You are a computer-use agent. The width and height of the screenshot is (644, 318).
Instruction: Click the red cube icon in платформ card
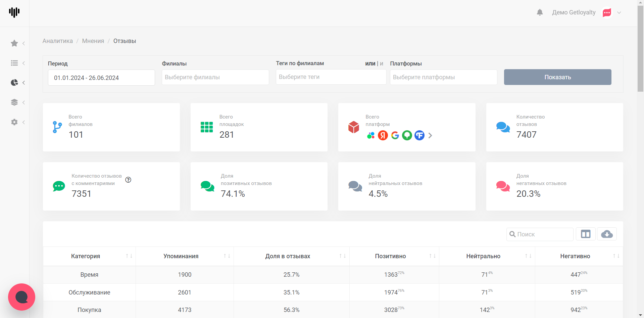coord(354,127)
